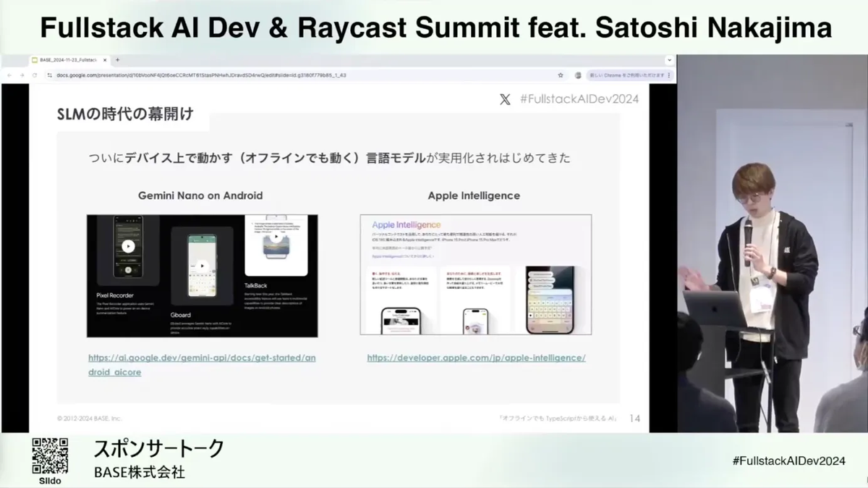868x488 pixels.
Task: Bookmark this page with the star icon
Action: (x=561, y=75)
